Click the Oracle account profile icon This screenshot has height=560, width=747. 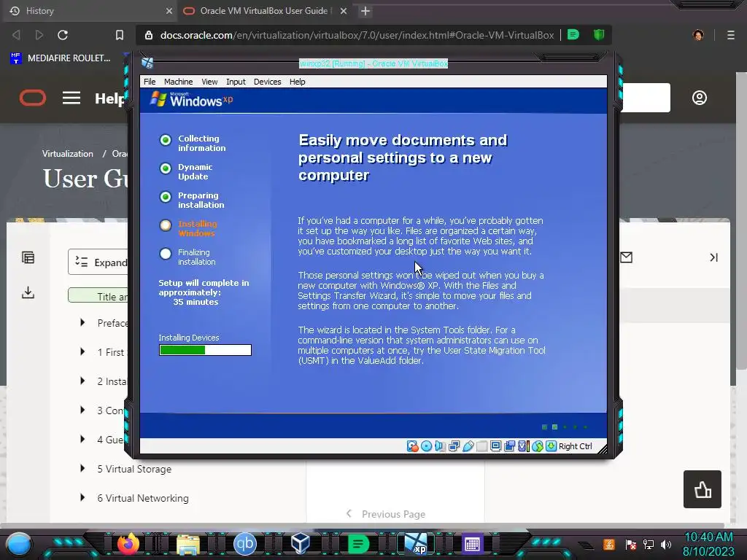pos(700,98)
